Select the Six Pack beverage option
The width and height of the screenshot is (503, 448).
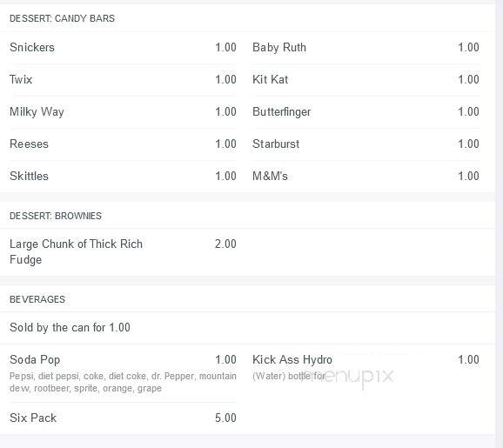pyautogui.click(x=33, y=418)
